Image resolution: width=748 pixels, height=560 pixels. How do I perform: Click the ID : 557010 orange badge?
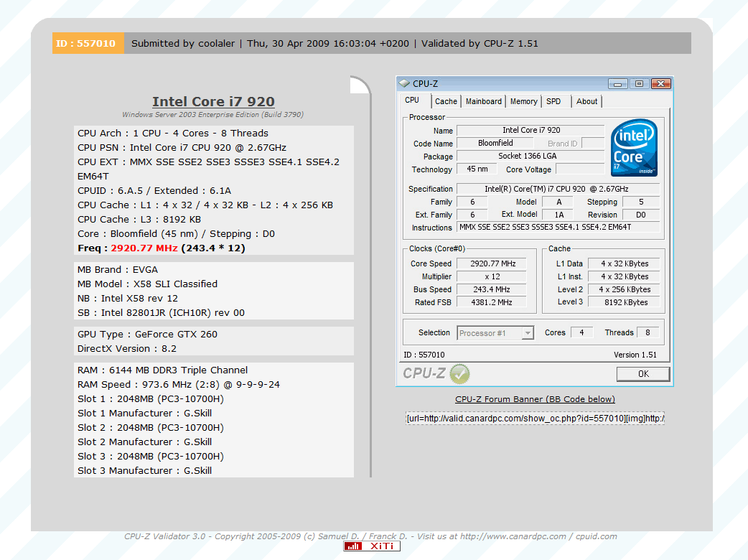point(88,43)
